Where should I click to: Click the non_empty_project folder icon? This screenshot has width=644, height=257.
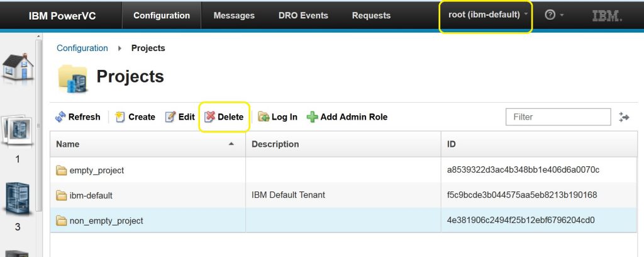[x=61, y=221]
